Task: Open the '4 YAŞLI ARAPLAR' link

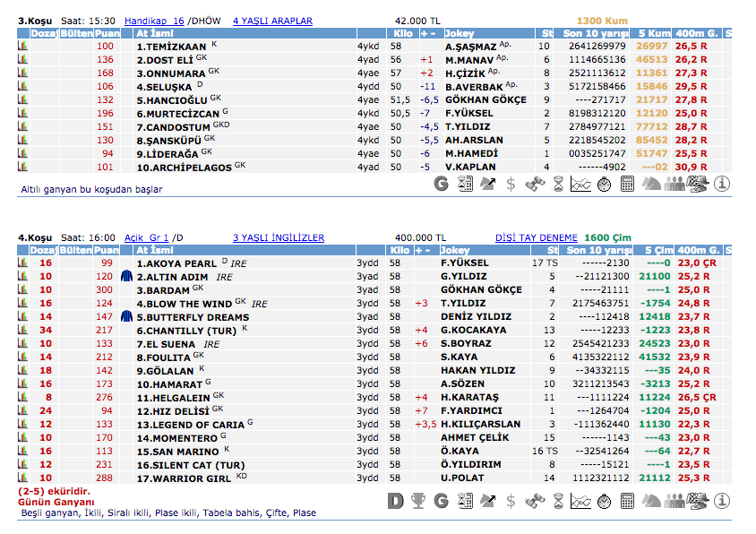Action: point(272,20)
